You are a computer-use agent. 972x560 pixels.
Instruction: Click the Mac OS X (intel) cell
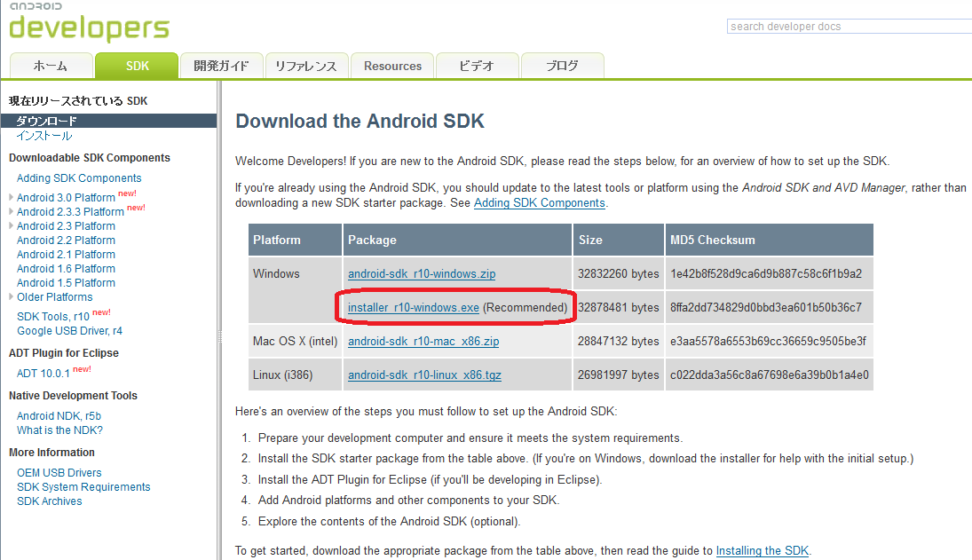tap(295, 342)
